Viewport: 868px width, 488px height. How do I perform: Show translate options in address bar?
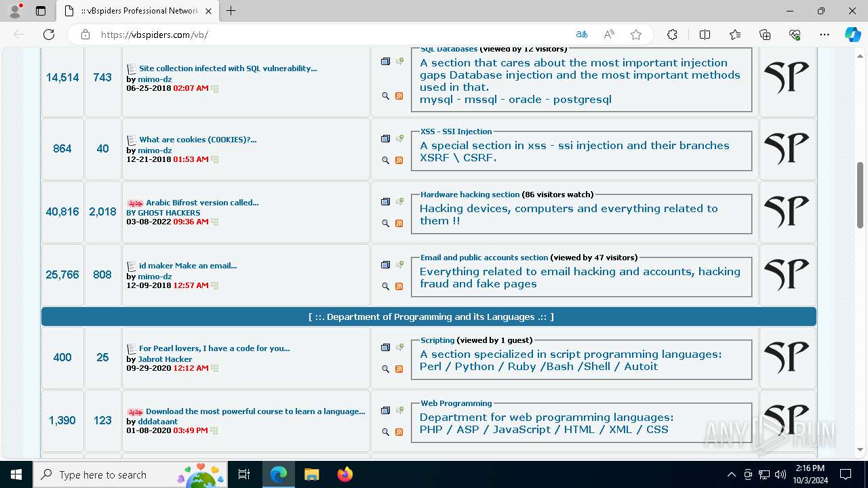click(582, 35)
